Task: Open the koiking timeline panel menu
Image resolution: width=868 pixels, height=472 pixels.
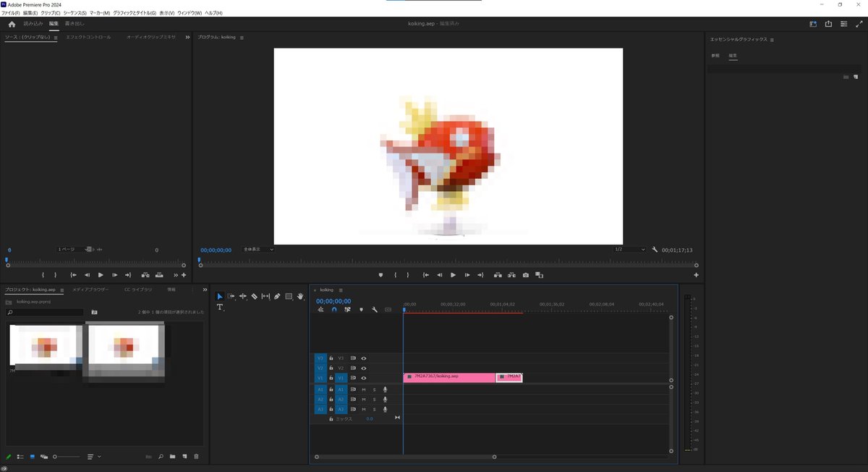Action: pos(341,290)
